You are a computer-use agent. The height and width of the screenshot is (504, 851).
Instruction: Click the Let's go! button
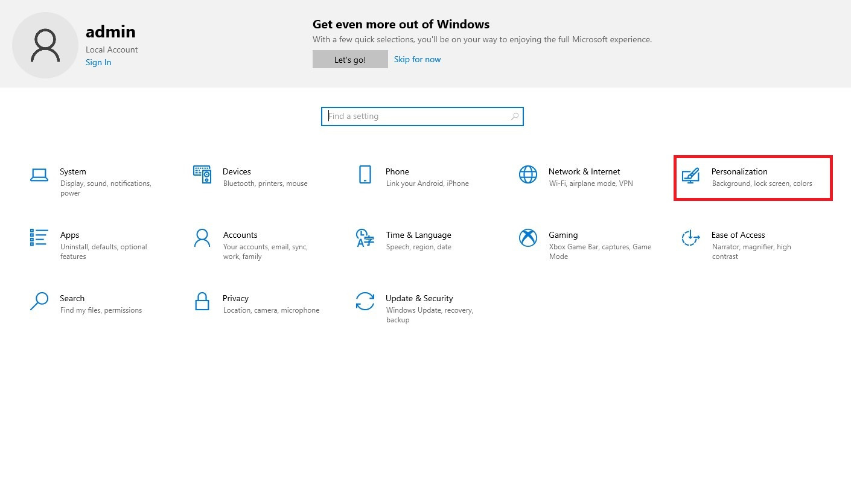pyautogui.click(x=350, y=59)
